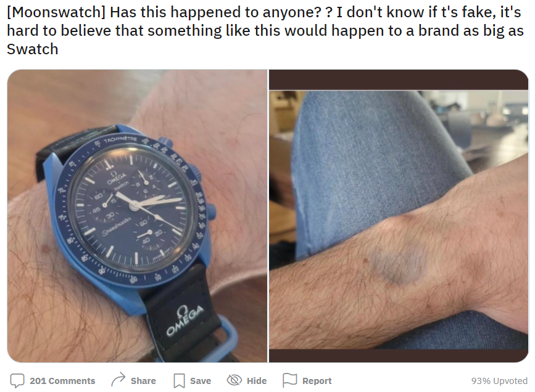
Task: Open the blue watch photo on the left
Action: click(137, 216)
